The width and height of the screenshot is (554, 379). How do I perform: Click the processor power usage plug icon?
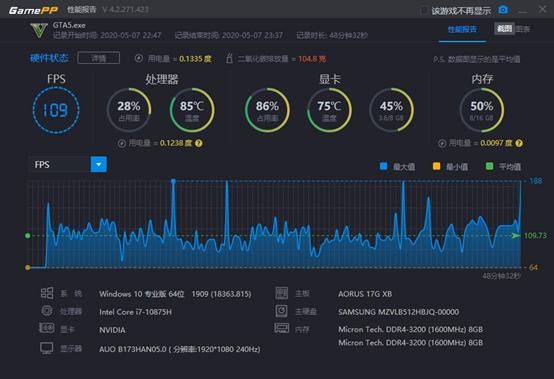(122, 143)
